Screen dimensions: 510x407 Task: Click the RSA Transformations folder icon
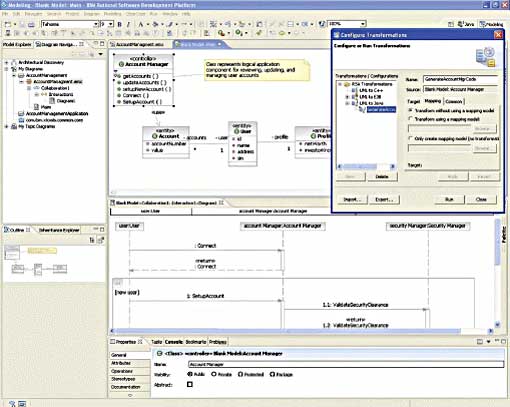[x=347, y=84]
